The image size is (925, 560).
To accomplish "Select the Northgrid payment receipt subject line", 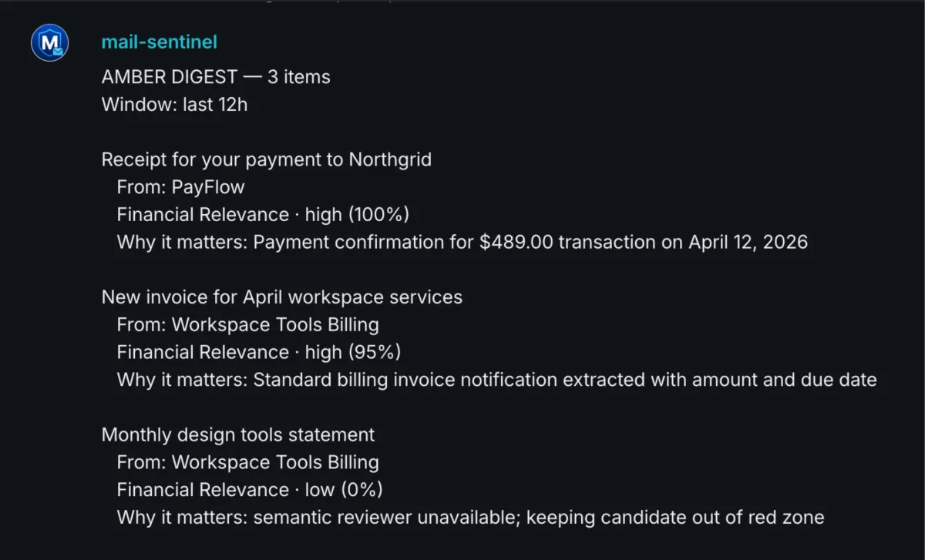I will (266, 159).
